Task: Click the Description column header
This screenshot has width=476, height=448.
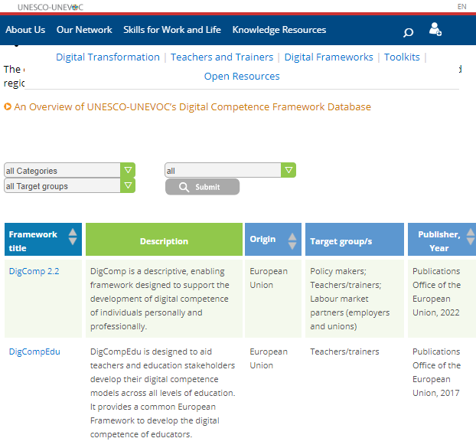Action: (x=164, y=240)
